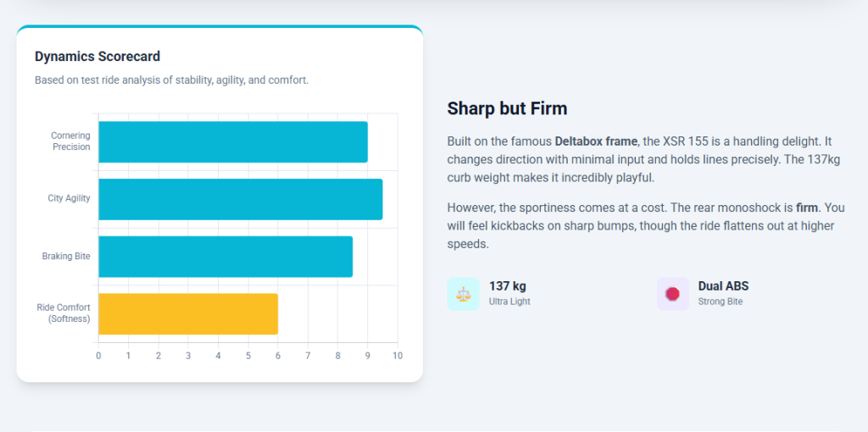
Task: Select the City Agility bar
Action: [x=240, y=199]
